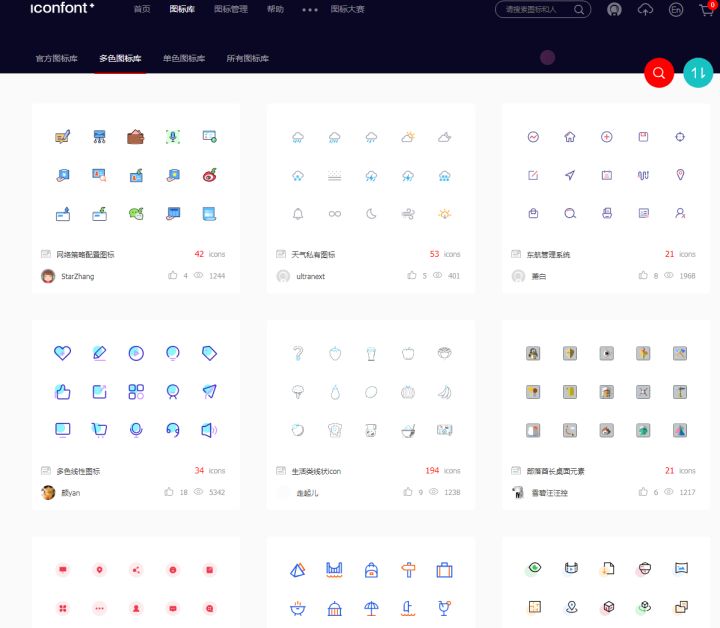Click the home icon in 东航管理系统 set
The width and height of the screenshot is (720, 628).
(570, 137)
